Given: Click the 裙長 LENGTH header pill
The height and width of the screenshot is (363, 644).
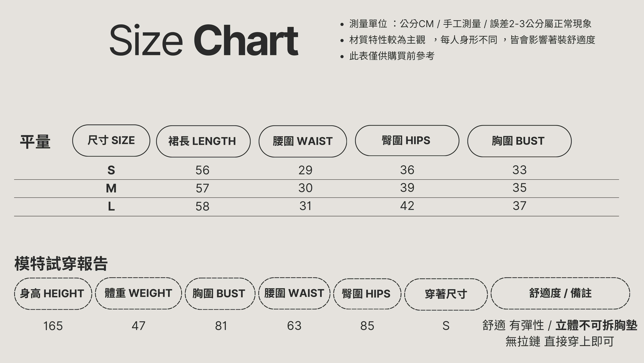Looking at the screenshot, I should click(x=203, y=141).
